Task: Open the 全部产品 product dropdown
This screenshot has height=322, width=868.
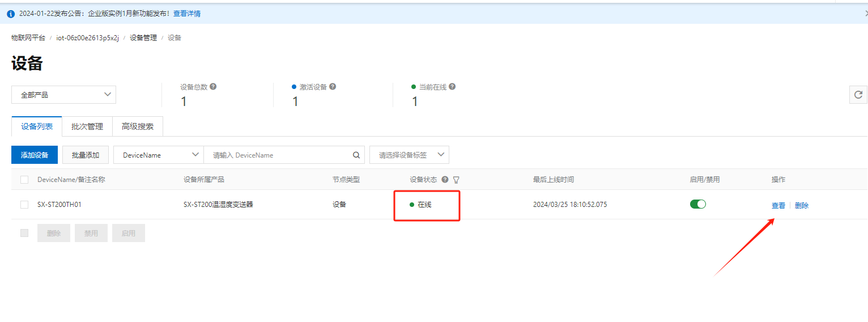Action: coord(63,95)
